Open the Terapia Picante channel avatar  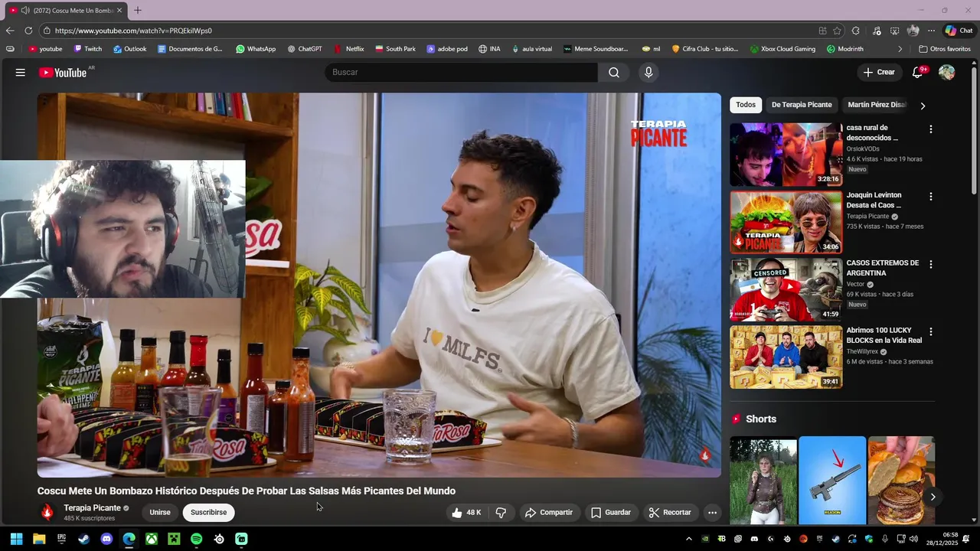47,512
